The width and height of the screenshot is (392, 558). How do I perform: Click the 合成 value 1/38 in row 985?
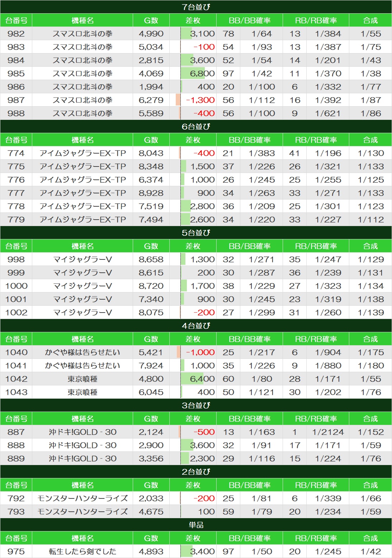pos(370,74)
